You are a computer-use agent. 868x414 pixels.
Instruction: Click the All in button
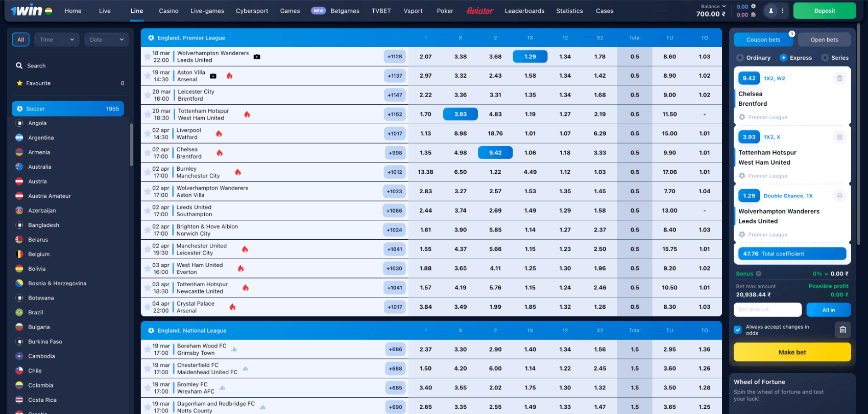[x=829, y=310]
